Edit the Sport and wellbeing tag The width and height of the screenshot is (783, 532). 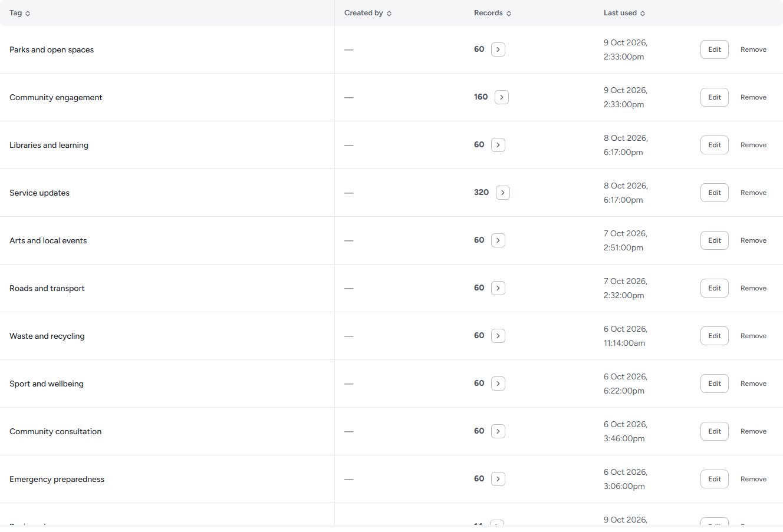(715, 384)
